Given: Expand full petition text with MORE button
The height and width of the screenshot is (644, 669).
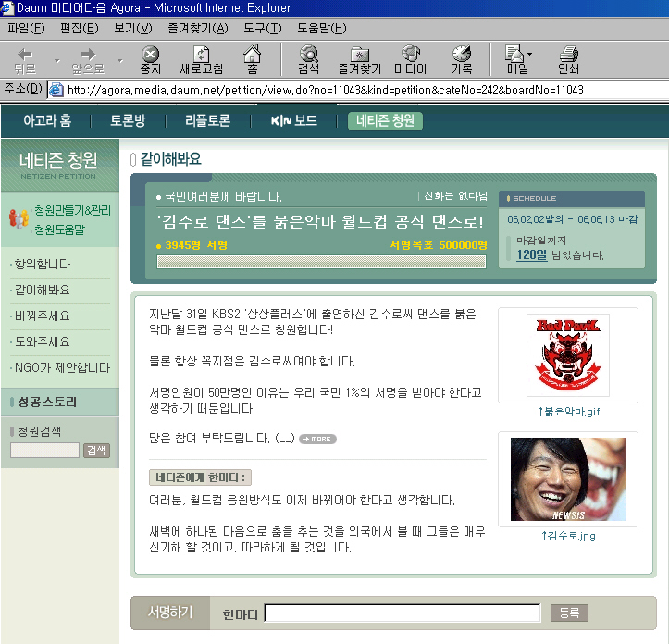Looking at the screenshot, I should (318, 439).
